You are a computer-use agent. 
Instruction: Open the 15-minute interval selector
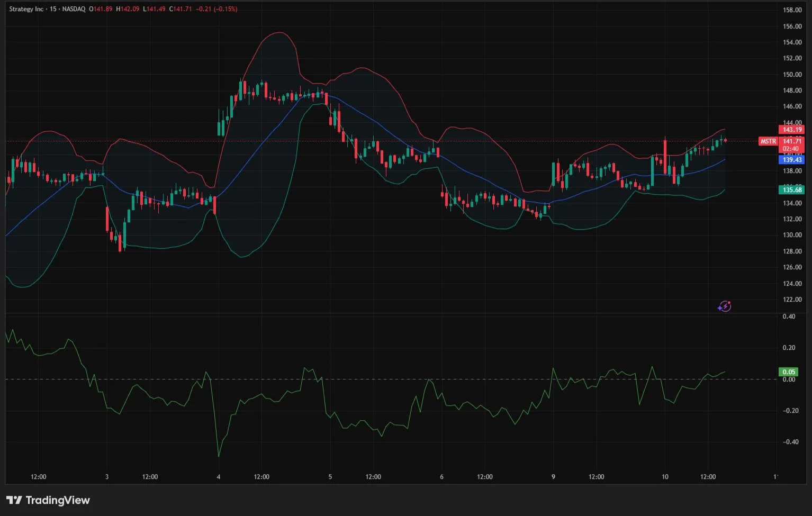52,8
